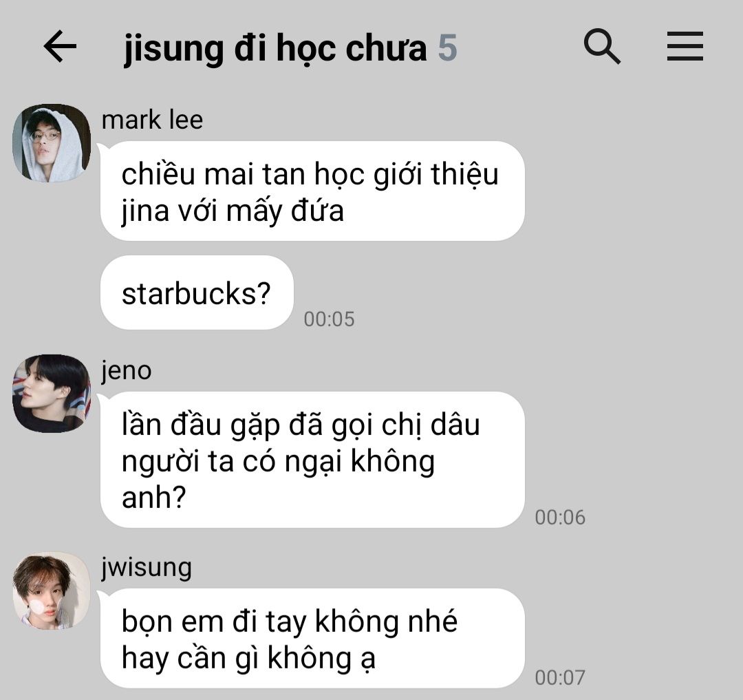This screenshot has height=700, width=743.
Task: Tap the sender name 'jeno'
Action: (x=126, y=370)
